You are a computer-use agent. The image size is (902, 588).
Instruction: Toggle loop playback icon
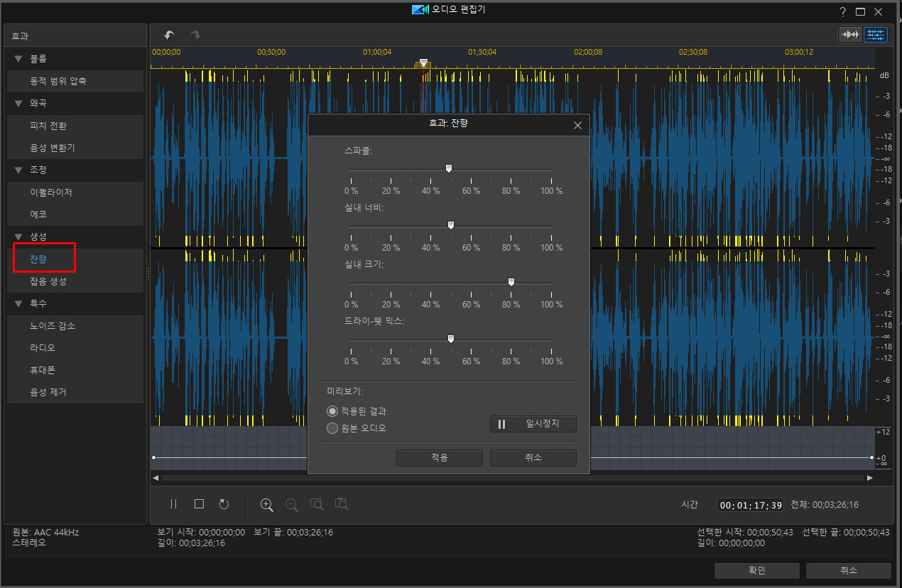pyautogui.click(x=224, y=504)
